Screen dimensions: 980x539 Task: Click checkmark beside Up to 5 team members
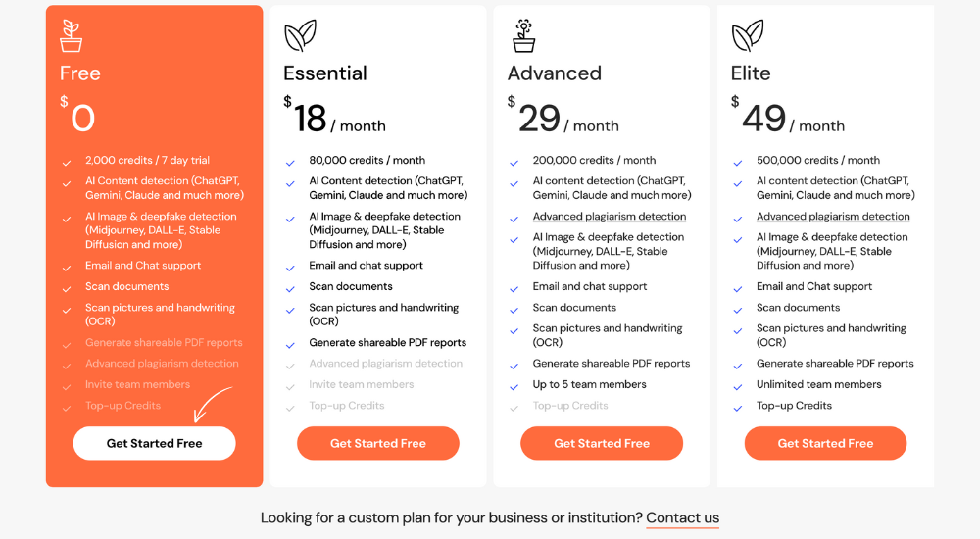pyautogui.click(x=514, y=387)
